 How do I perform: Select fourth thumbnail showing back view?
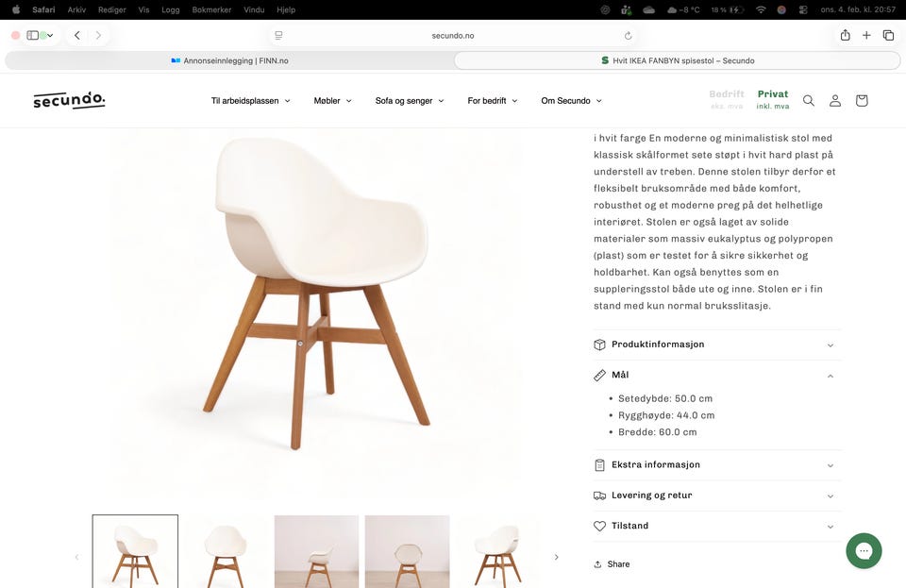pyautogui.click(x=408, y=551)
